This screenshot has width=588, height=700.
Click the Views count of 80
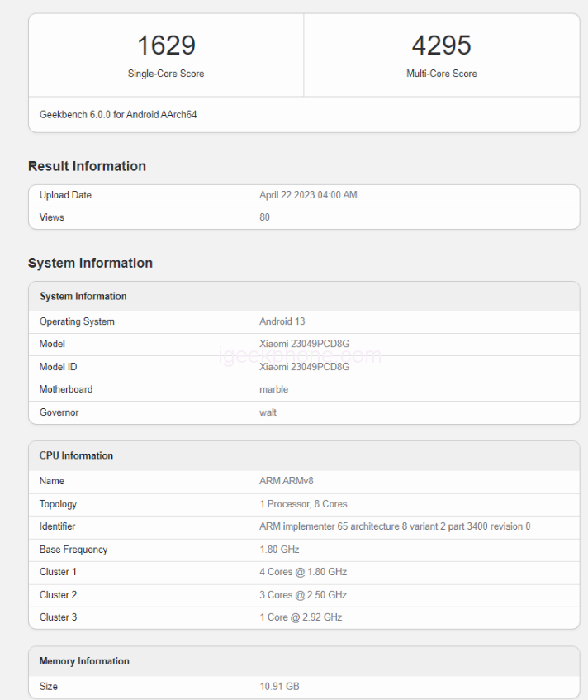265,217
